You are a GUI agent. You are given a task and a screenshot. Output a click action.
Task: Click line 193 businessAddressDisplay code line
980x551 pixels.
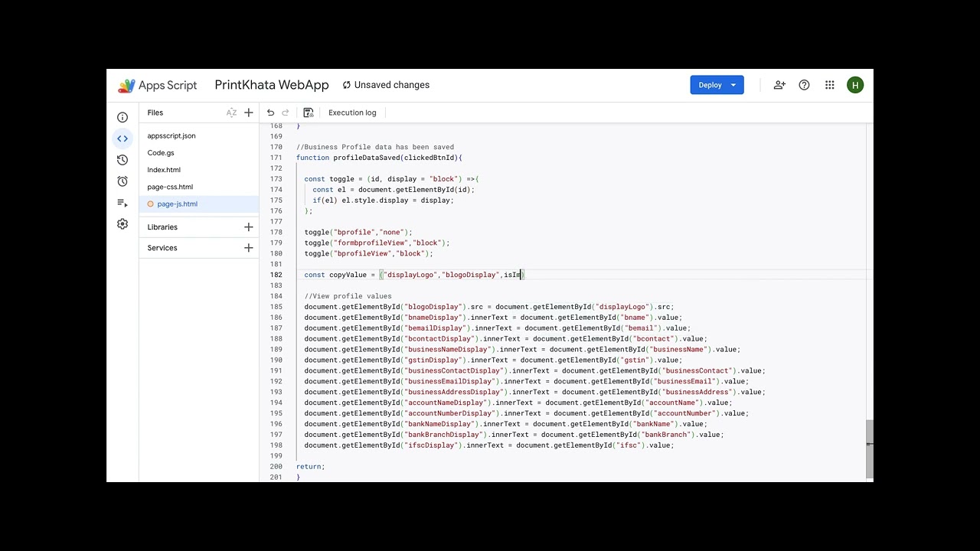tap(534, 392)
